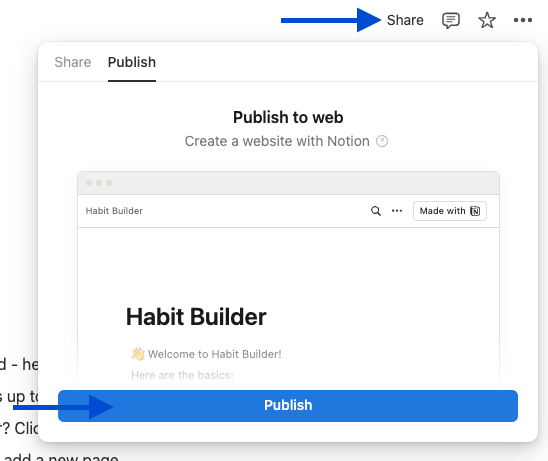Screen dimensions: 548x461
Task: Open the Share menu in top bar
Action: [x=405, y=20]
